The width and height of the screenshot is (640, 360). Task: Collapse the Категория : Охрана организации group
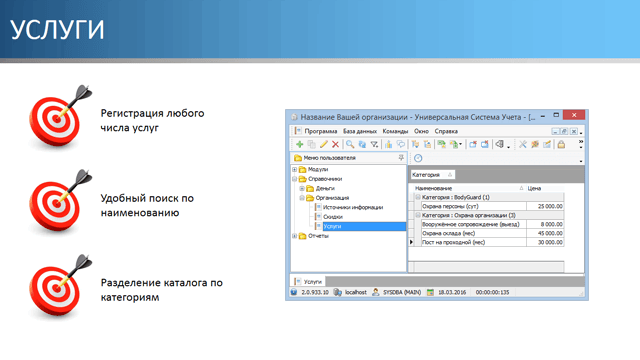point(418,215)
